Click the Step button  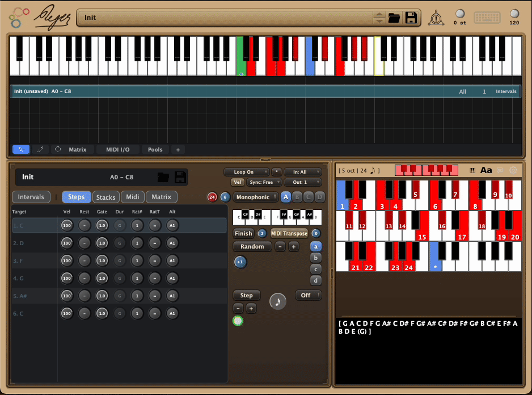click(x=246, y=295)
